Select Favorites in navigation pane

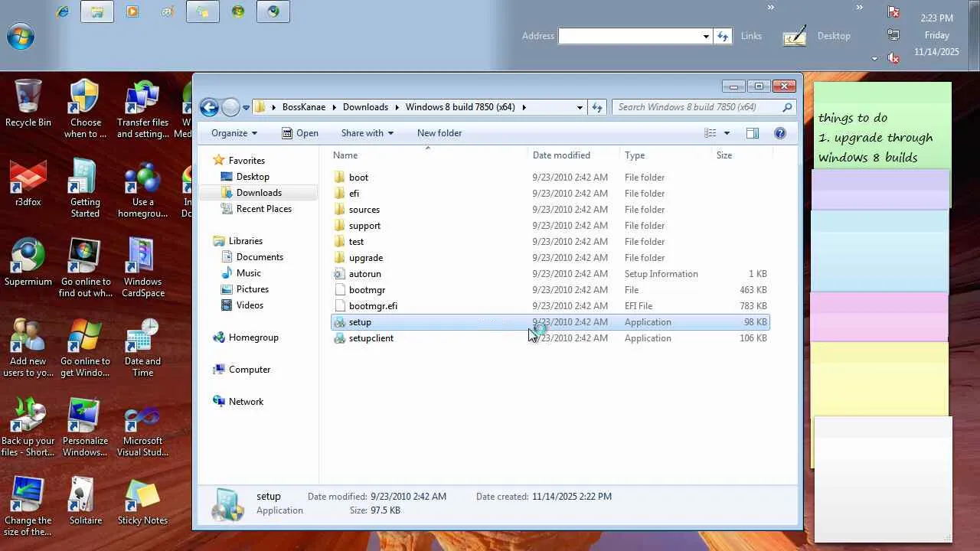click(247, 161)
